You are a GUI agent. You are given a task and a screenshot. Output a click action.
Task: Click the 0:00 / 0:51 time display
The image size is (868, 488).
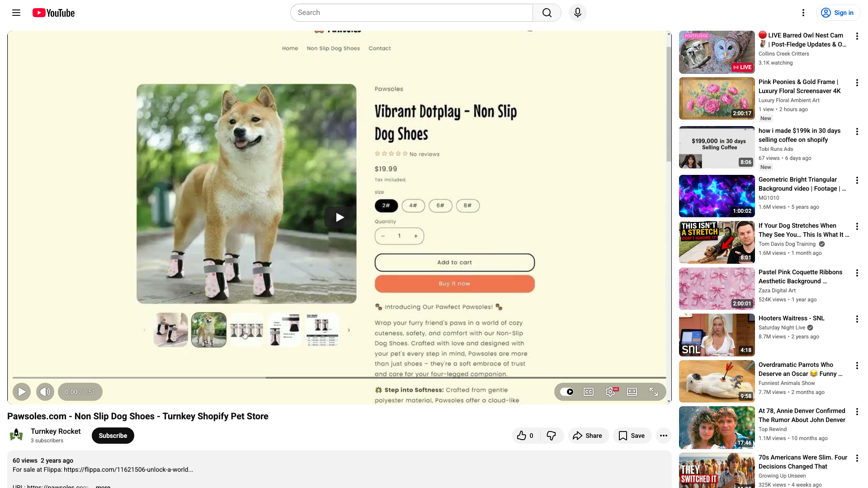pos(80,392)
